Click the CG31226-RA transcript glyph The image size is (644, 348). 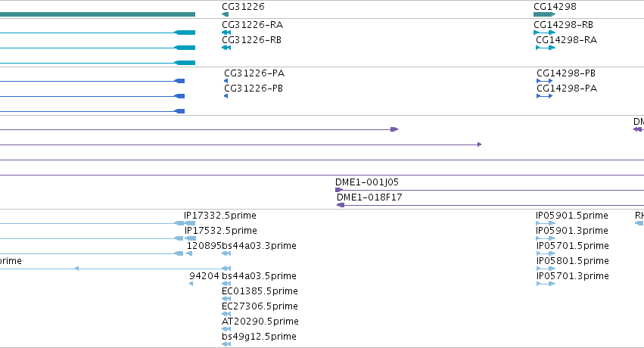pyautogui.click(x=226, y=33)
